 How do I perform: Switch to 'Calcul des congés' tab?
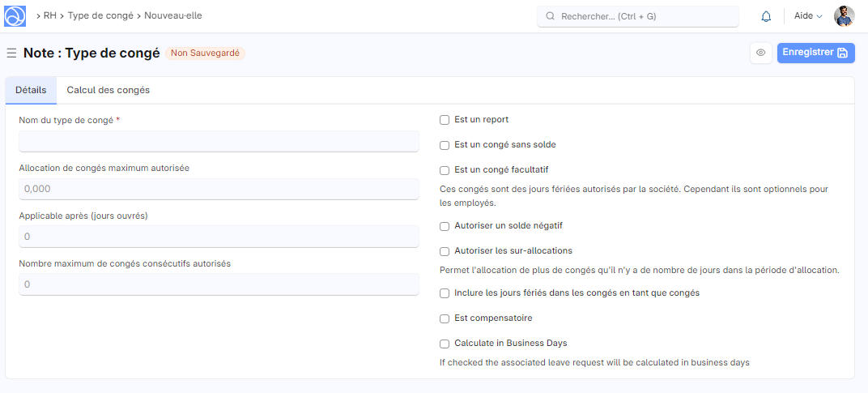pyautogui.click(x=108, y=91)
